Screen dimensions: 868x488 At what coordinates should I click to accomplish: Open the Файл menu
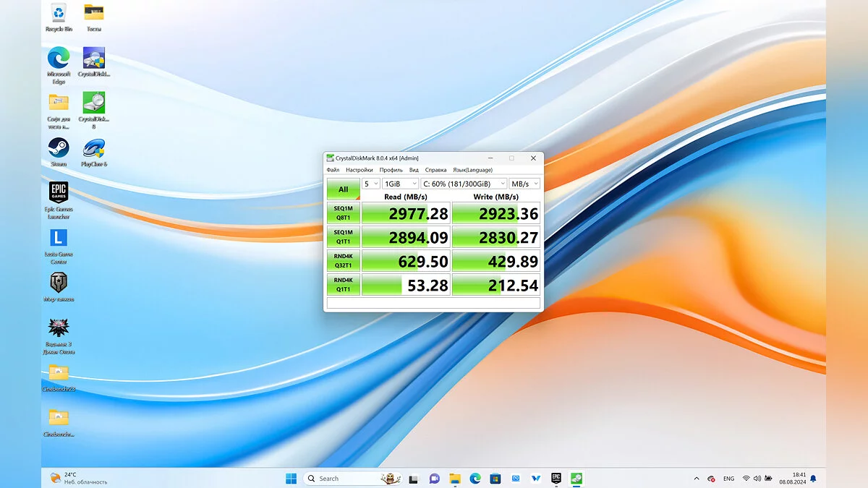[333, 170]
